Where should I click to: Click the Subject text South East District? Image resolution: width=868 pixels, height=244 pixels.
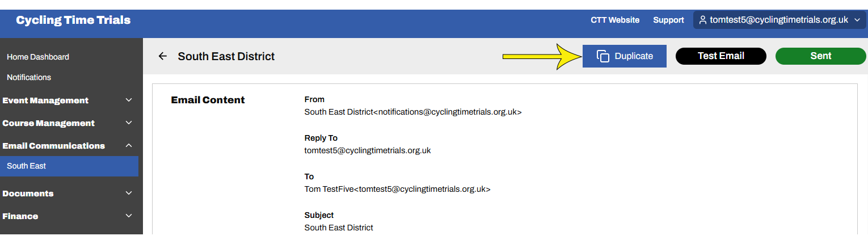point(339,228)
